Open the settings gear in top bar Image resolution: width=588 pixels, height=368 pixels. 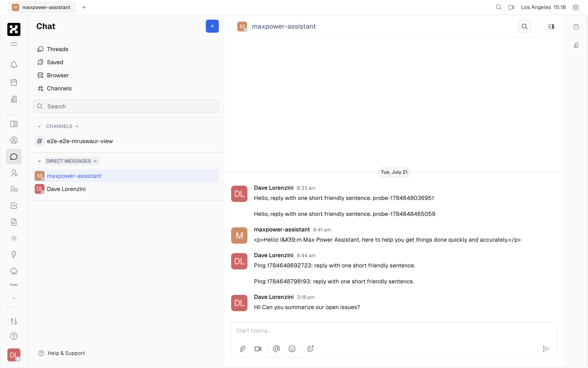[576, 7]
